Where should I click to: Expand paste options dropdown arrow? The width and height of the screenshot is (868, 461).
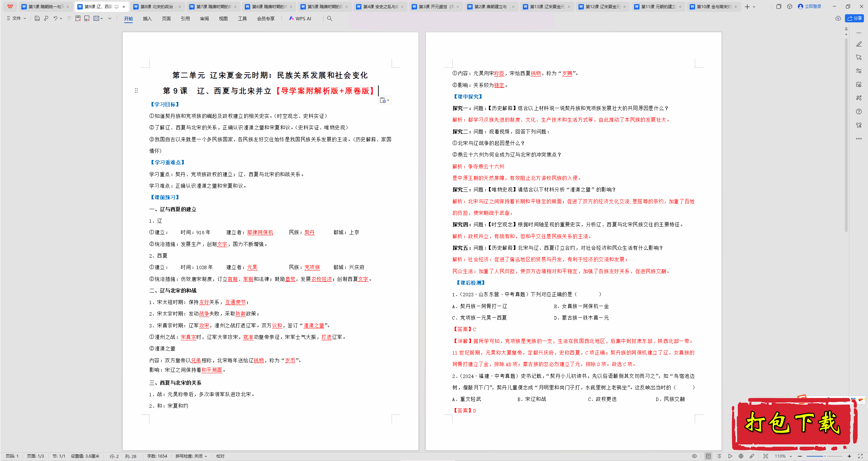[x=388, y=100]
